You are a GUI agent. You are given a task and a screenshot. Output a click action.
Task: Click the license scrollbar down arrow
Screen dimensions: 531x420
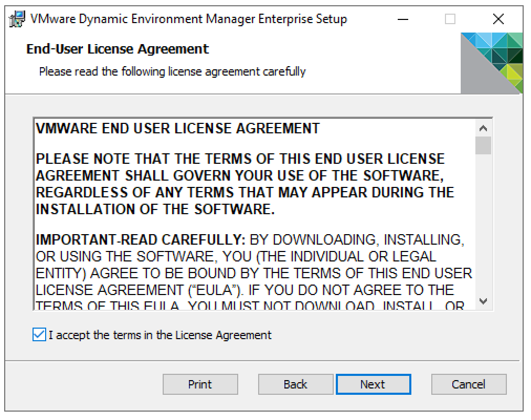pos(483,301)
